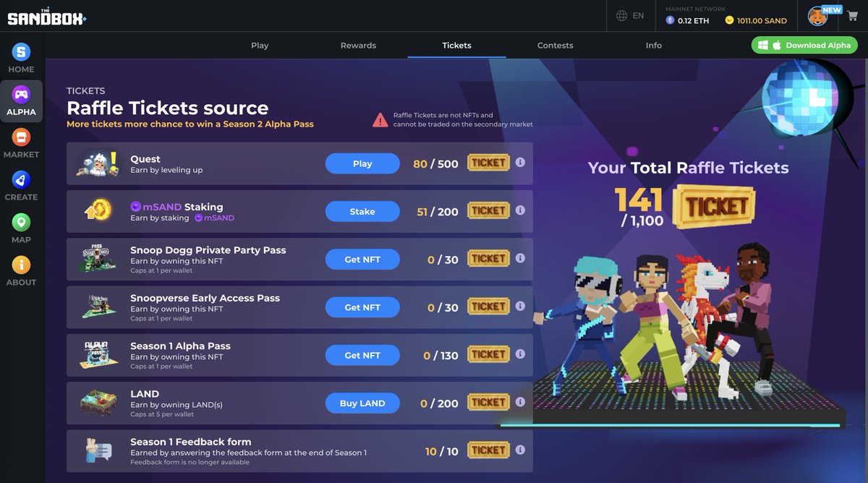Click the globe language icon
This screenshot has height=483, width=868.
pos(621,16)
